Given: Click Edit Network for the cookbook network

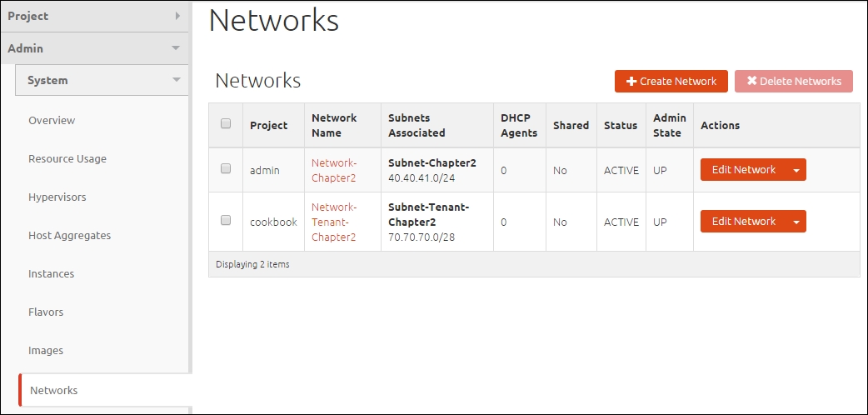Looking at the screenshot, I should [743, 221].
